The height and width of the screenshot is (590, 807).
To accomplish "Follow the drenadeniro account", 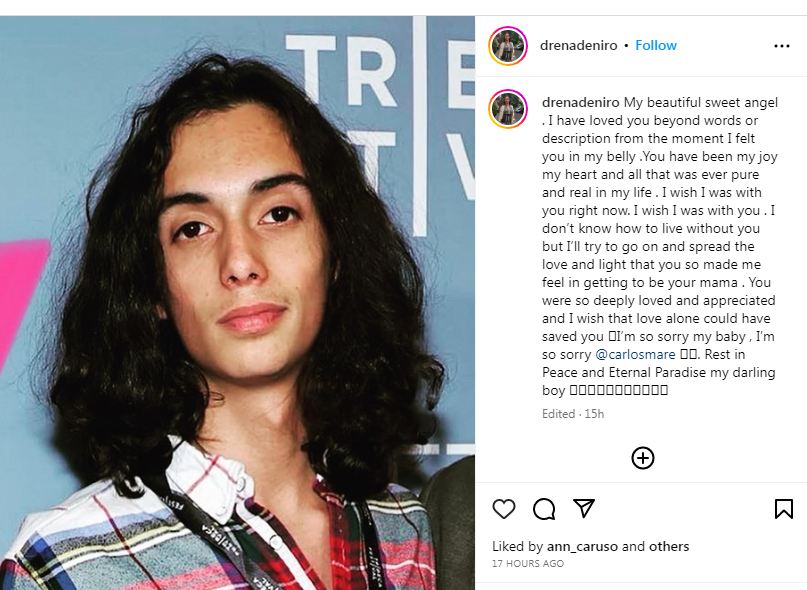I will tap(656, 45).
